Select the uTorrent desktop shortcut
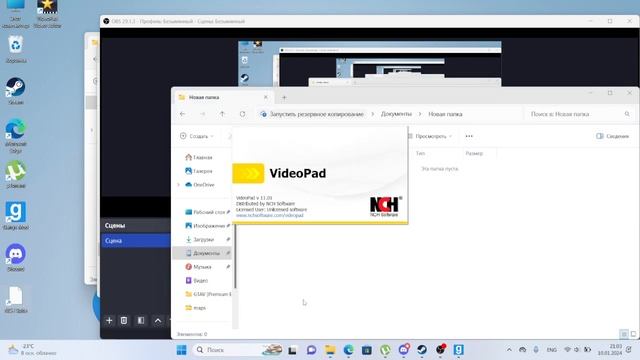Image resolution: width=640 pixels, height=360 pixels. [16, 175]
